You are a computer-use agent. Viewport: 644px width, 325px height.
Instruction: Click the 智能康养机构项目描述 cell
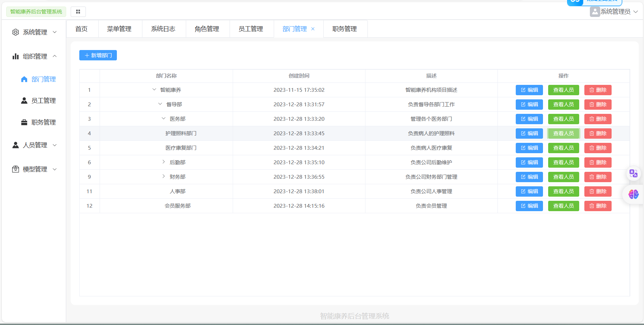pos(431,90)
